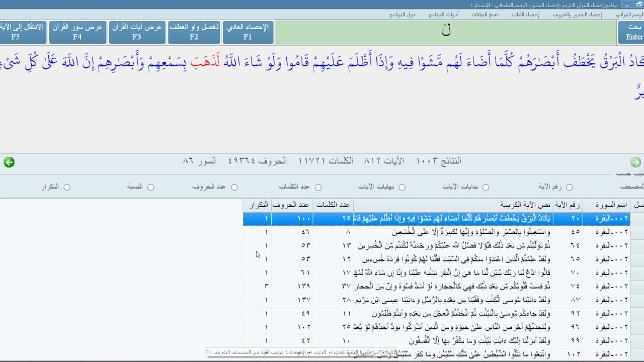Screen dimensions: 644x362
Task: Click the faded green forward arrow icon
Action: (635, 162)
